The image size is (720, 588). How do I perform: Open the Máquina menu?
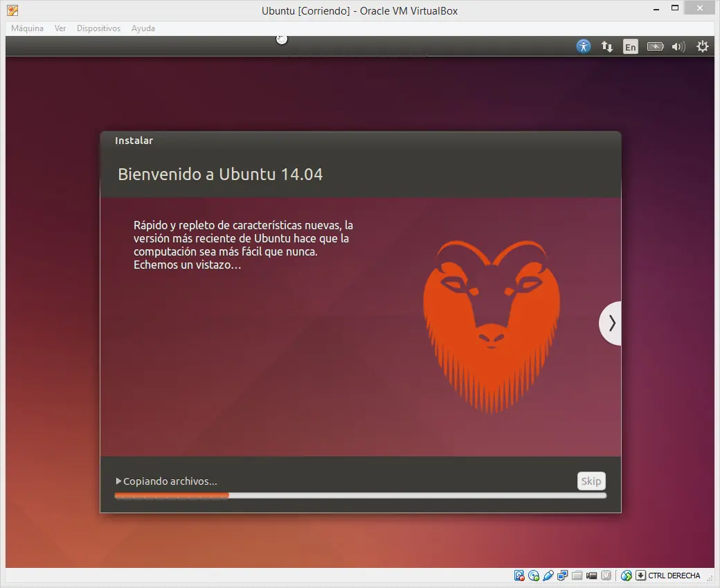click(27, 28)
